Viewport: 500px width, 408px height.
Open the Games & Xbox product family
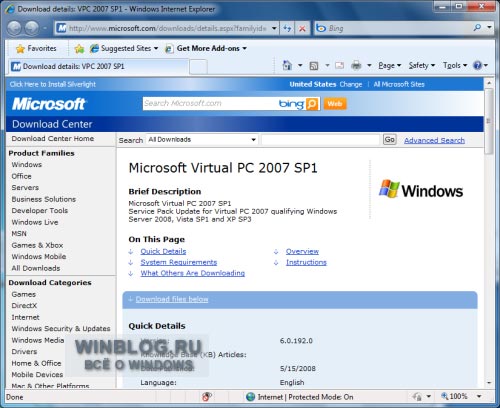point(37,245)
